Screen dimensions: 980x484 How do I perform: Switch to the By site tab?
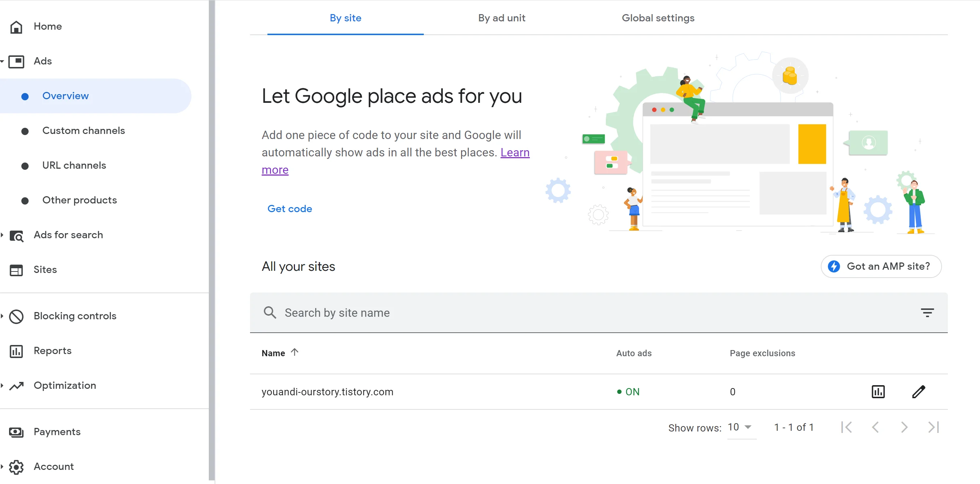coord(346,18)
